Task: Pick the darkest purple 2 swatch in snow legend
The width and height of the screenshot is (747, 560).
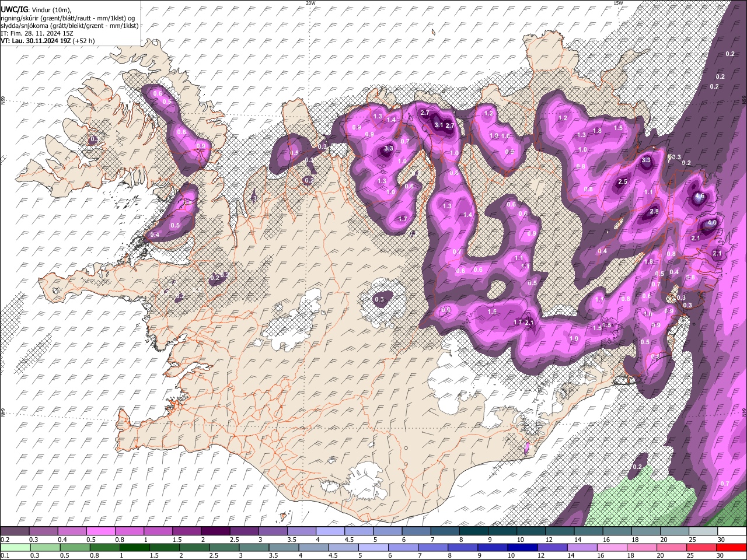Action: (x=215, y=531)
